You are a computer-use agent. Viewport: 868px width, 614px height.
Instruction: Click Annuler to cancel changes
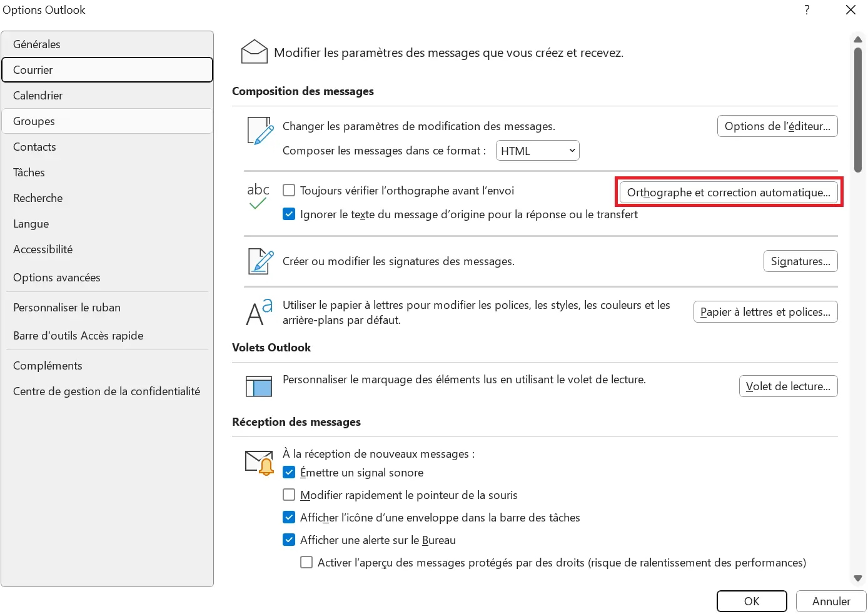tap(831, 601)
